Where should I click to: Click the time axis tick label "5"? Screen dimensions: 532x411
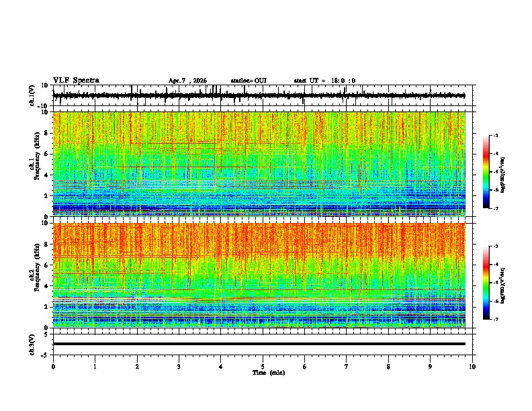click(x=263, y=367)
